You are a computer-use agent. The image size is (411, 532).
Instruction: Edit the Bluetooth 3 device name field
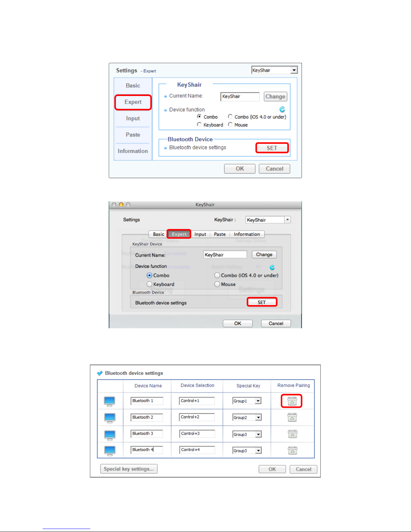coord(147,434)
